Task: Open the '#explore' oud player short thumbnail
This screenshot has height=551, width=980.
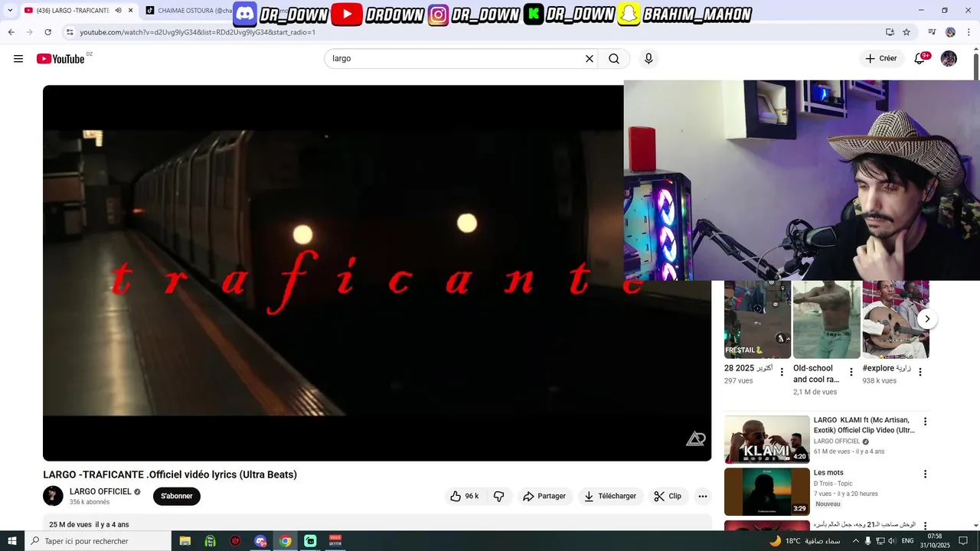Action: click(x=896, y=319)
